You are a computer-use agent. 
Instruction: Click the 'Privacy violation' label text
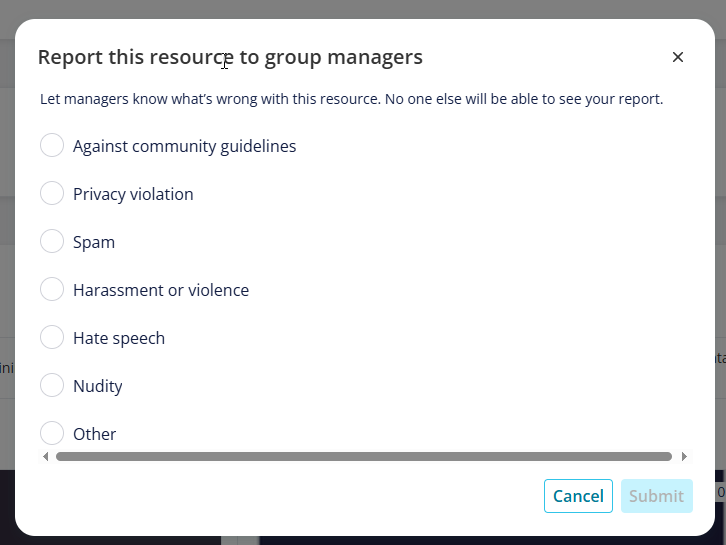click(x=133, y=194)
